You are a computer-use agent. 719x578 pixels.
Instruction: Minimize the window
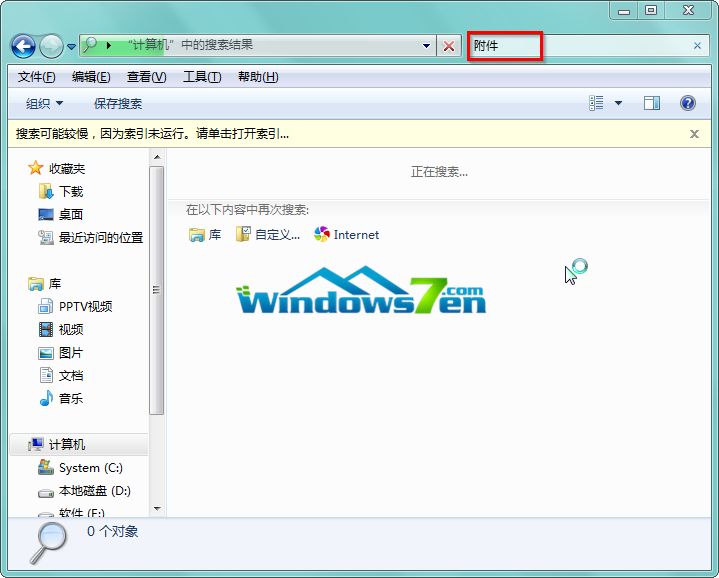pos(624,11)
